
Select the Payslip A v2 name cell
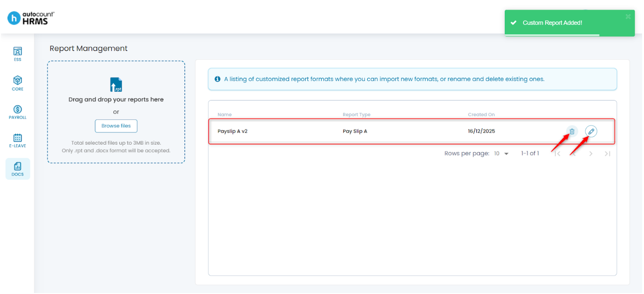[x=233, y=131]
